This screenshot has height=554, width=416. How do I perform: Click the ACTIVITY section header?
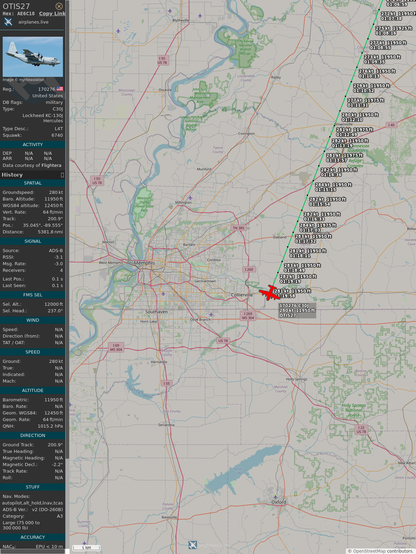click(33, 145)
